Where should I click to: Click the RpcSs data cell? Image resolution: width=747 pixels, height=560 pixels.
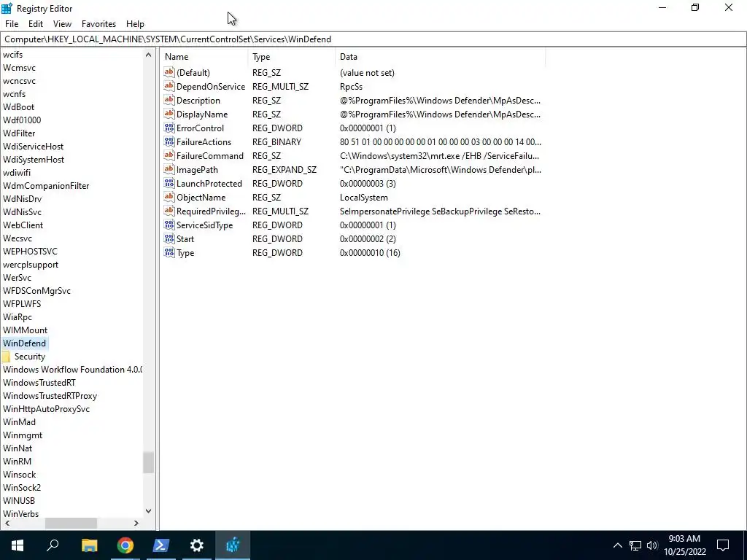[x=351, y=87]
